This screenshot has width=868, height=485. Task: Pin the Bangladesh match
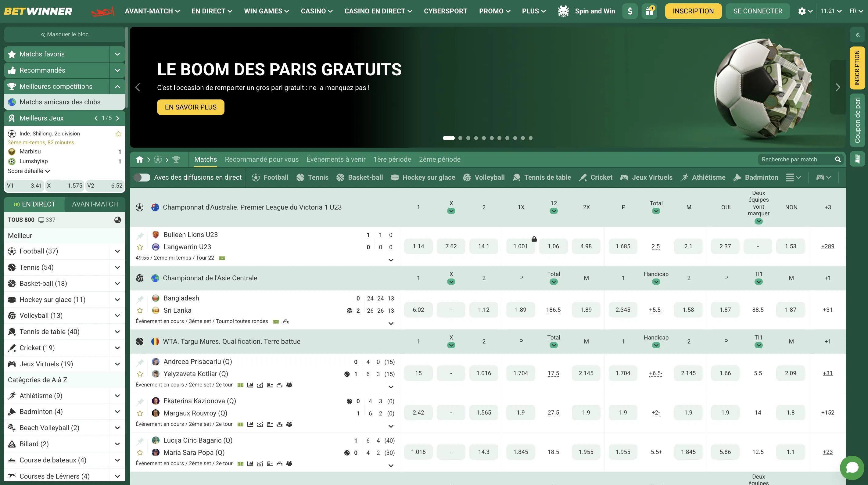click(140, 299)
